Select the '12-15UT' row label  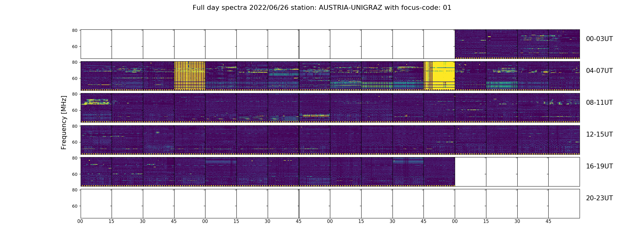pyautogui.click(x=599, y=134)
